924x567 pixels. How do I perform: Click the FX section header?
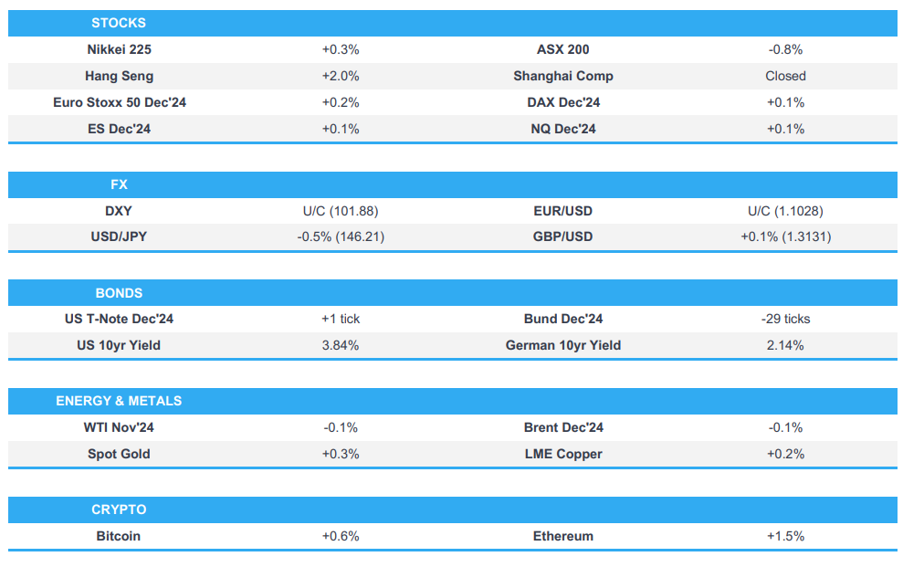coord(119,184)
